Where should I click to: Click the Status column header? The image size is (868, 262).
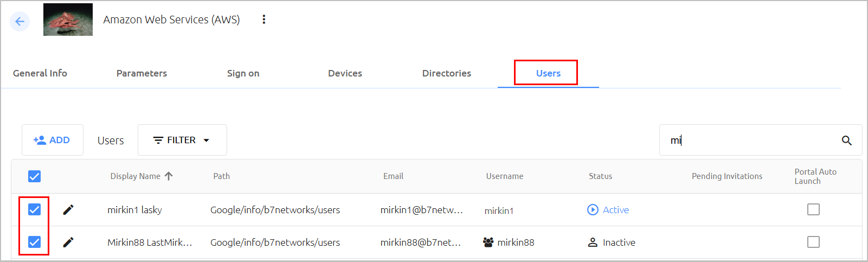[x=600, y=176]
